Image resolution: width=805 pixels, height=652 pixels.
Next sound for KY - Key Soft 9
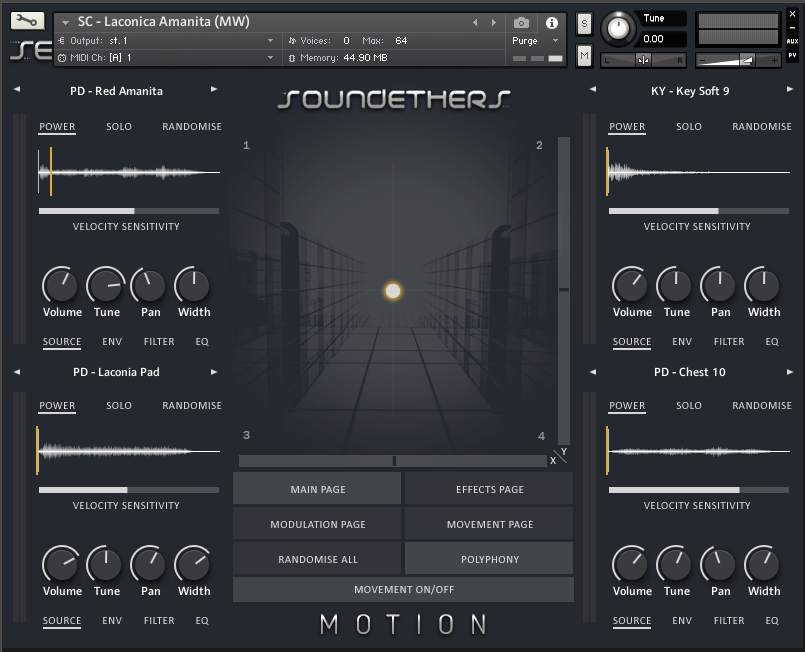pos(790,89)
